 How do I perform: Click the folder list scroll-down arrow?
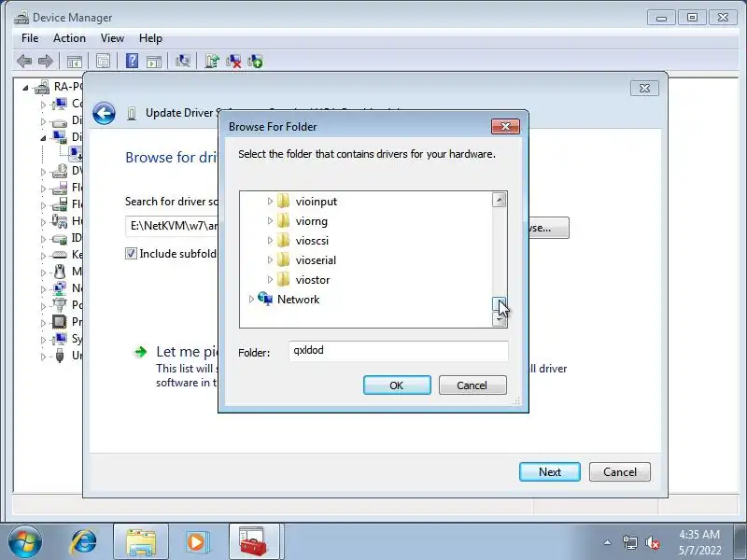[500, 319]
